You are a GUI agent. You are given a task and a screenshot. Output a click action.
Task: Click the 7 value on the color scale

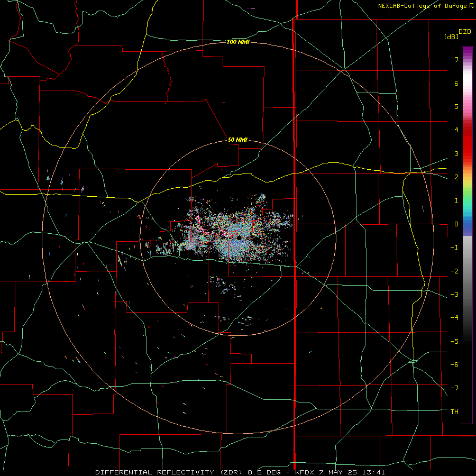(456, 59)
